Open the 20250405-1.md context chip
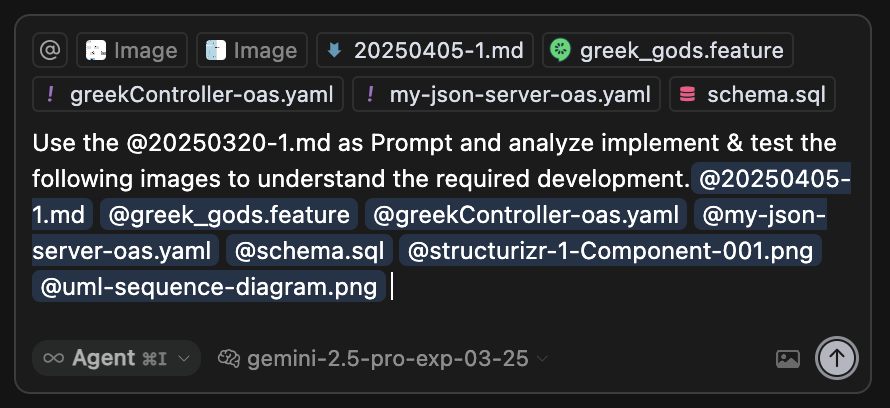This screenshot has width=890, height=408. point(425,51)
